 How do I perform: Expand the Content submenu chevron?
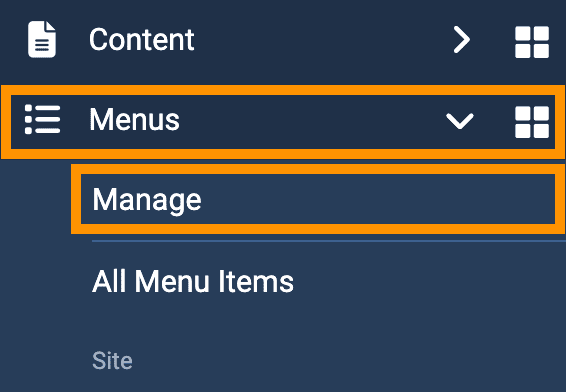tap(462, 39)
